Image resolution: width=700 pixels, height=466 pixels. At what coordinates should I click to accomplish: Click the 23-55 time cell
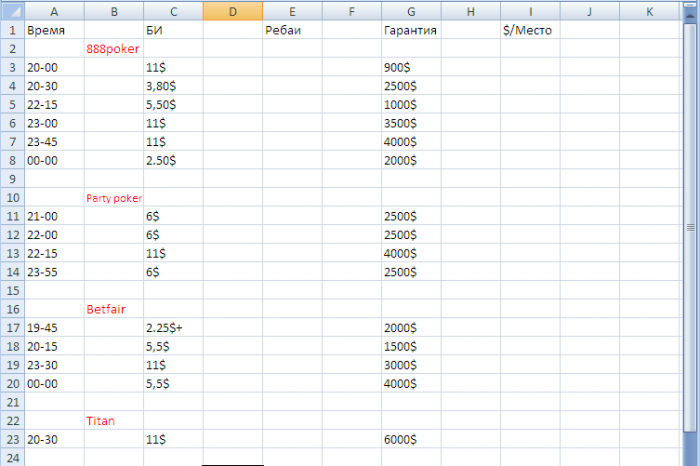tap(54, 272)
